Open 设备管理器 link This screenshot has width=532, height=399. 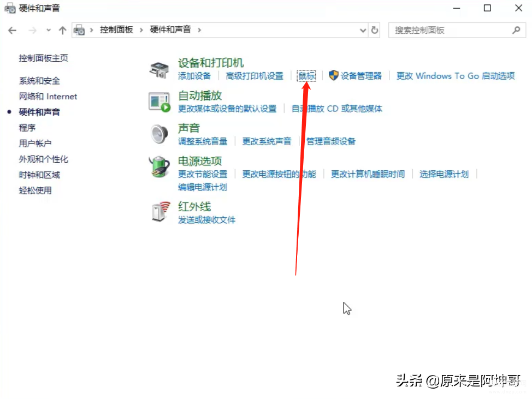[x=361, y=76]
